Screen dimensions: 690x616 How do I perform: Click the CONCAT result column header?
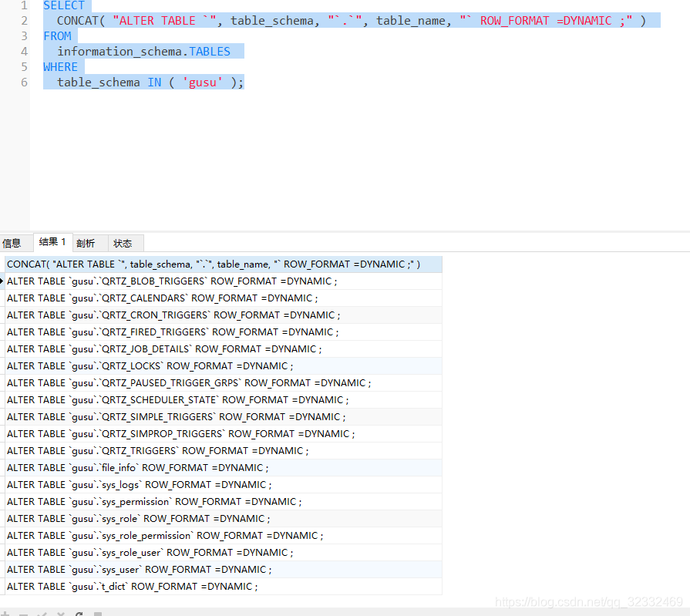point(224,264)
